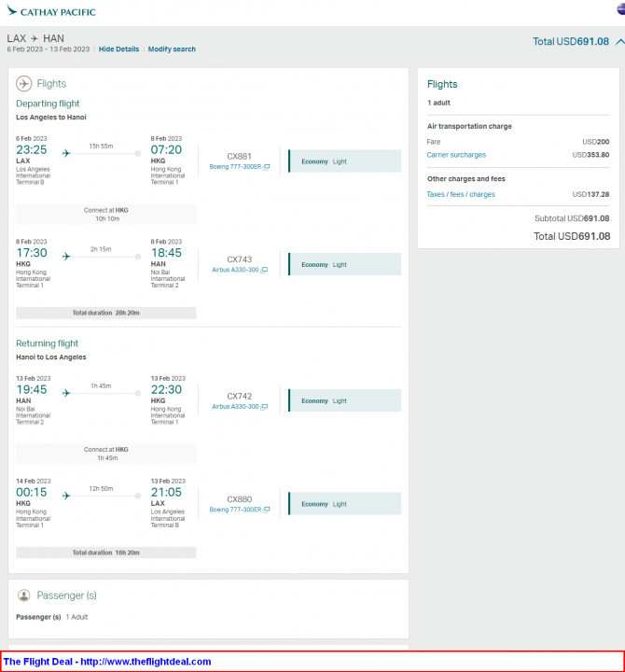Select Economy Light fare box for CX743
Screen dimensions: 625x672
[345, 264]
